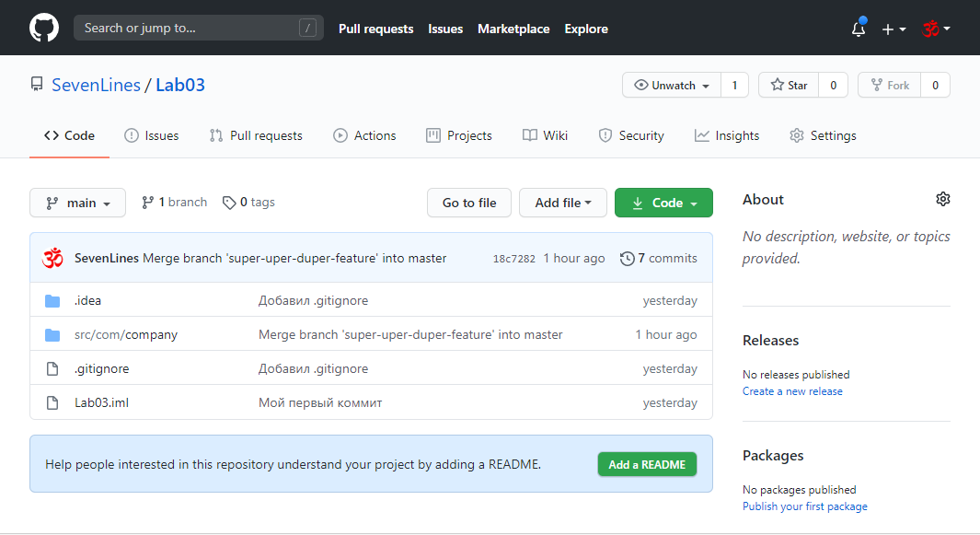980x535 pixels.
Task: Click Publish your first package
Action: [805, 506]
